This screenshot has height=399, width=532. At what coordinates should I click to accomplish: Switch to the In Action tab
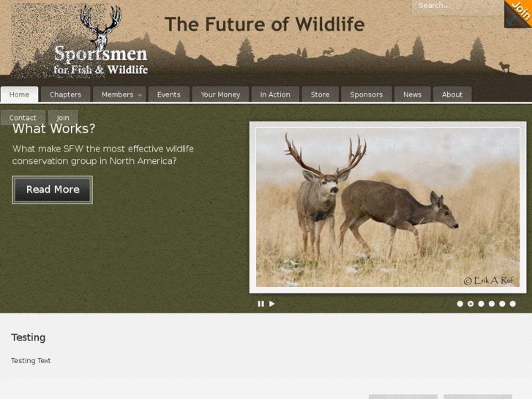275,94
